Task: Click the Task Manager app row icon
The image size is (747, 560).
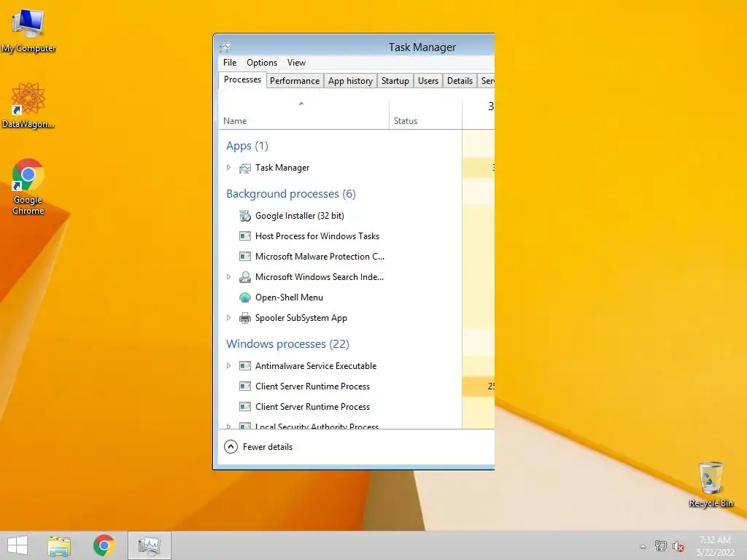Action: coord(245,168)
